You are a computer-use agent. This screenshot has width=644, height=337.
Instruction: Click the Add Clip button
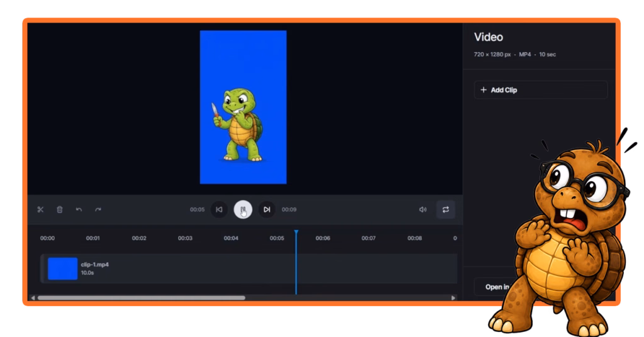tap(540, 90)
